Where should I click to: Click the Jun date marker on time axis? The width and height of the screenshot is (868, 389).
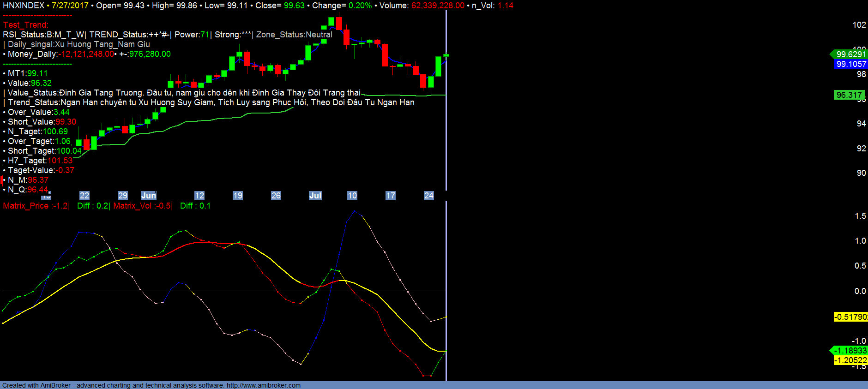pyautogui.click(x=149, y=196)
